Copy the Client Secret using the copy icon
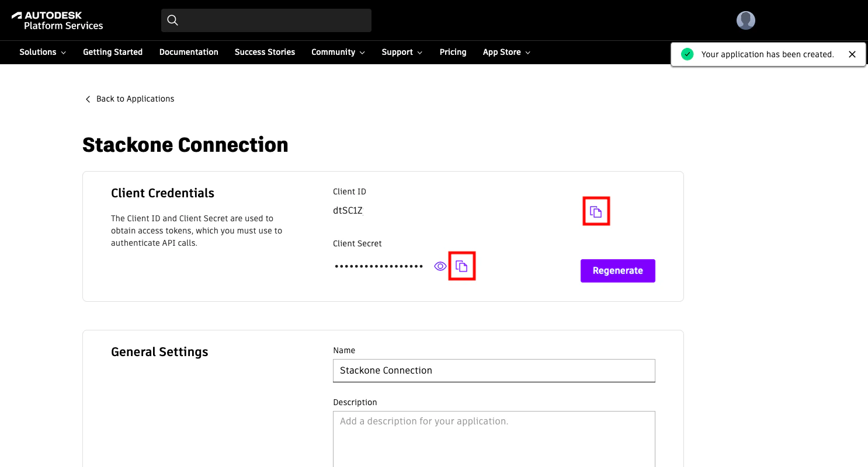The width and height of the screenshot is (868, 467). tap(462, 266)
